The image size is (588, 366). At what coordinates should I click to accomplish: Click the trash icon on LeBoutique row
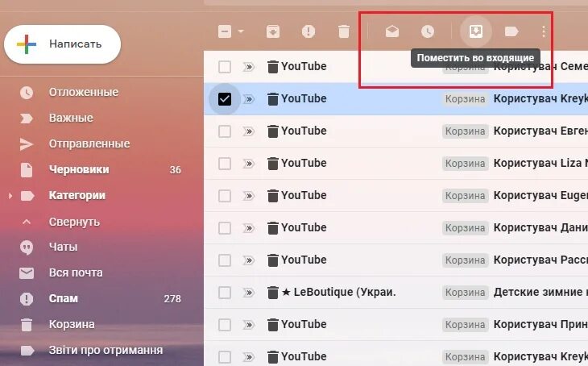272,293
